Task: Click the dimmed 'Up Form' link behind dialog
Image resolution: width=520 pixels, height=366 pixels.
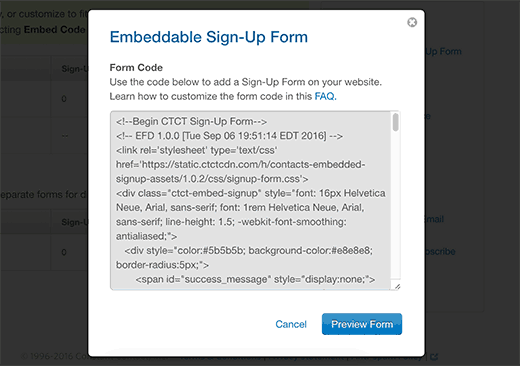Action: coord(444,52)
